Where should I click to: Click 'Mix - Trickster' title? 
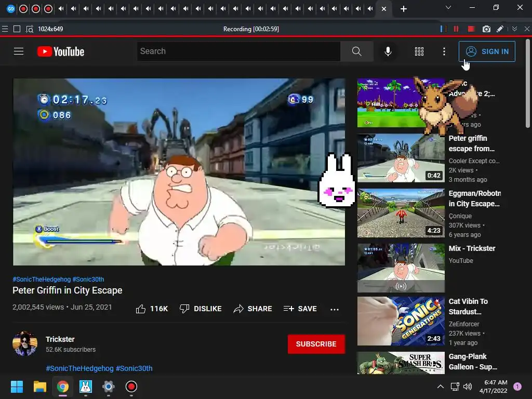tap(472, 248)
